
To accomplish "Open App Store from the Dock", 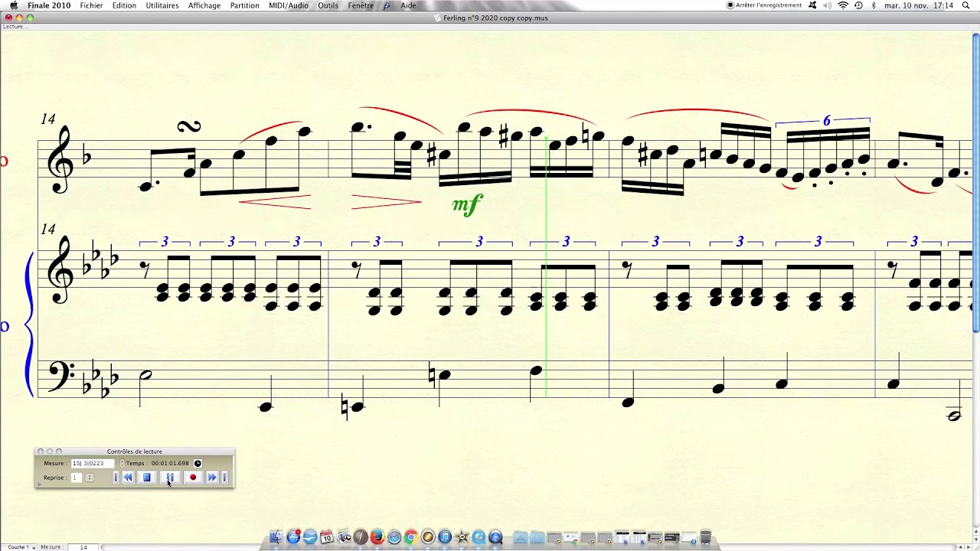I will (293, 537).
